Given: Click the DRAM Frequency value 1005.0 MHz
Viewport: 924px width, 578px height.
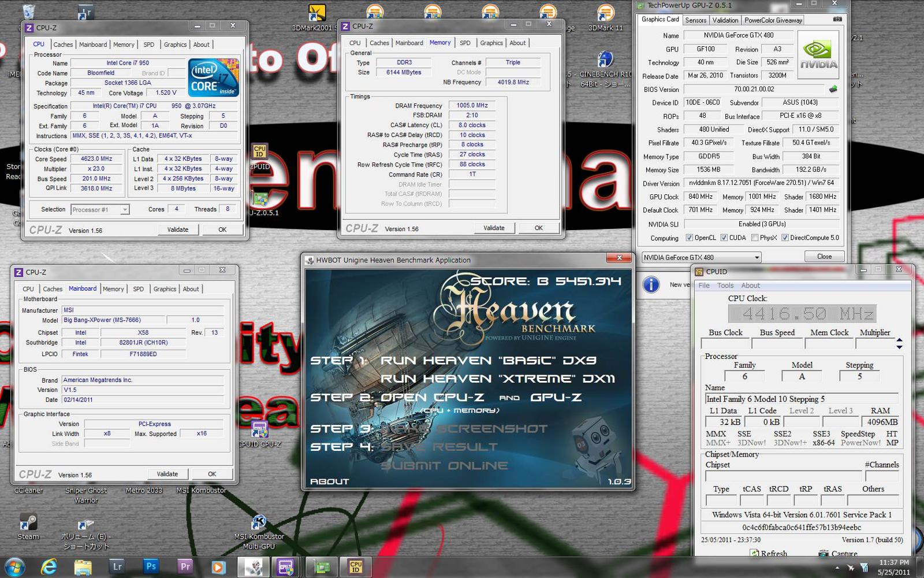Looking at the screenshot, I should 472,105.
